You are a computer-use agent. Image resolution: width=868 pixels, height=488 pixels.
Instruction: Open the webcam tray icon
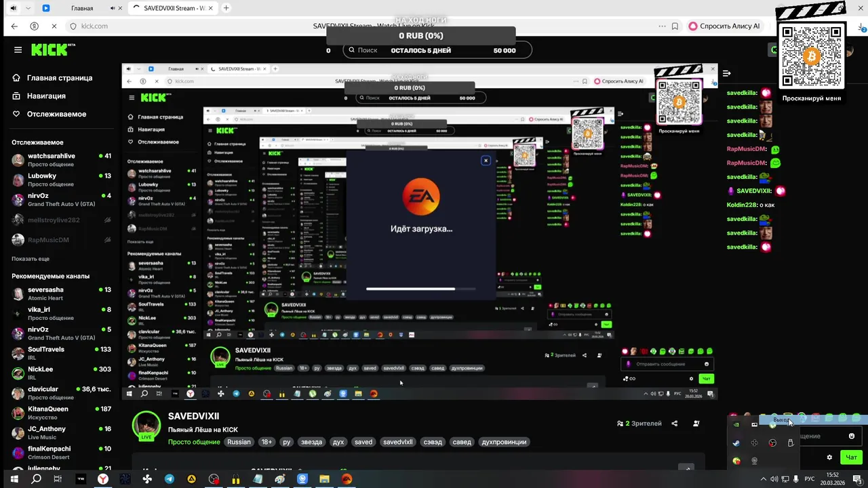coord(754,461)
